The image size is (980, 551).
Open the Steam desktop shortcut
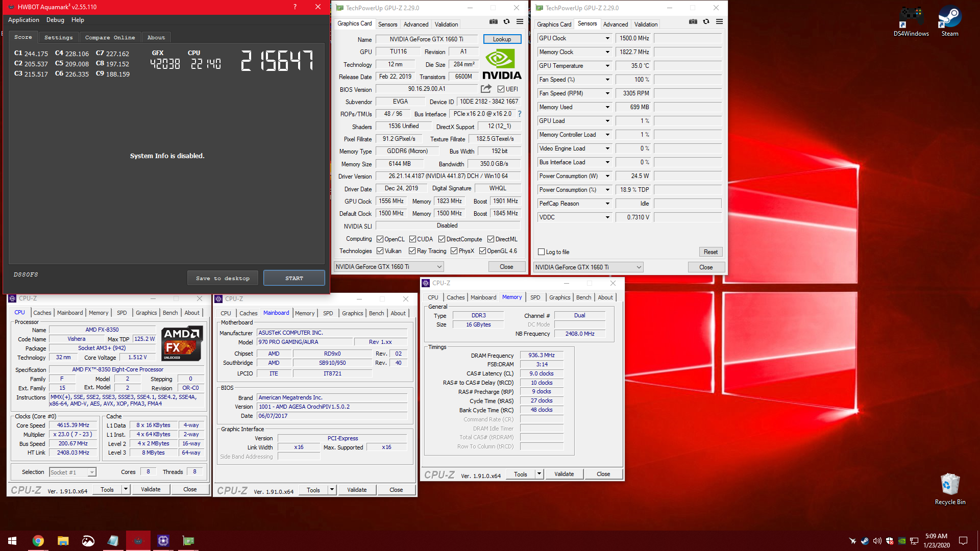(949, 21)
